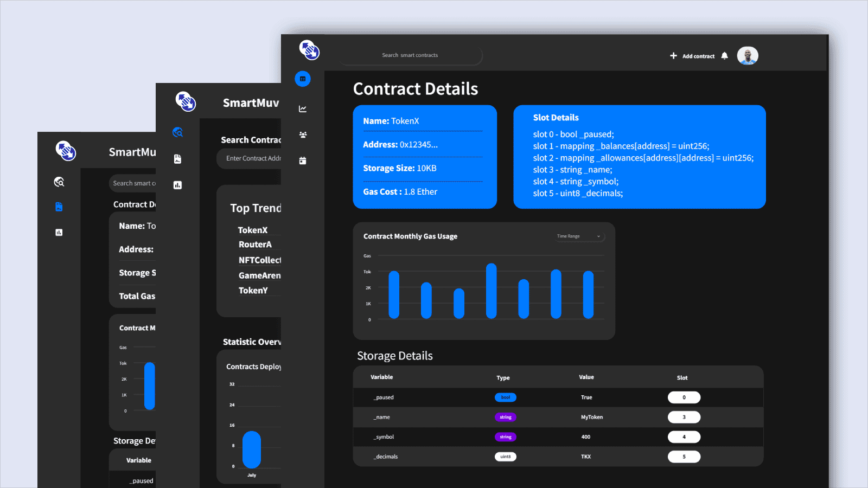Click the July gas usage bar in back window
868x488 pixels.
tap(251, 449)
